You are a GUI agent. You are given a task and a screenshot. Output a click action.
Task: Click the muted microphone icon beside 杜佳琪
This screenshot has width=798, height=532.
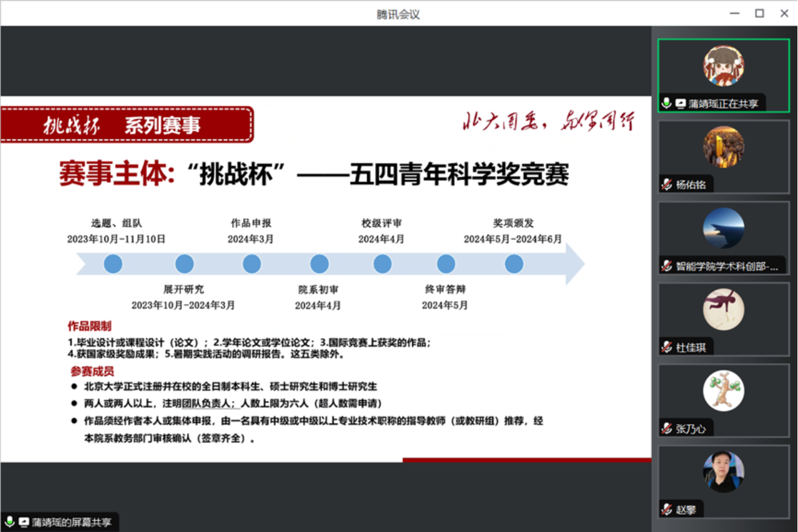click(666, 346)
